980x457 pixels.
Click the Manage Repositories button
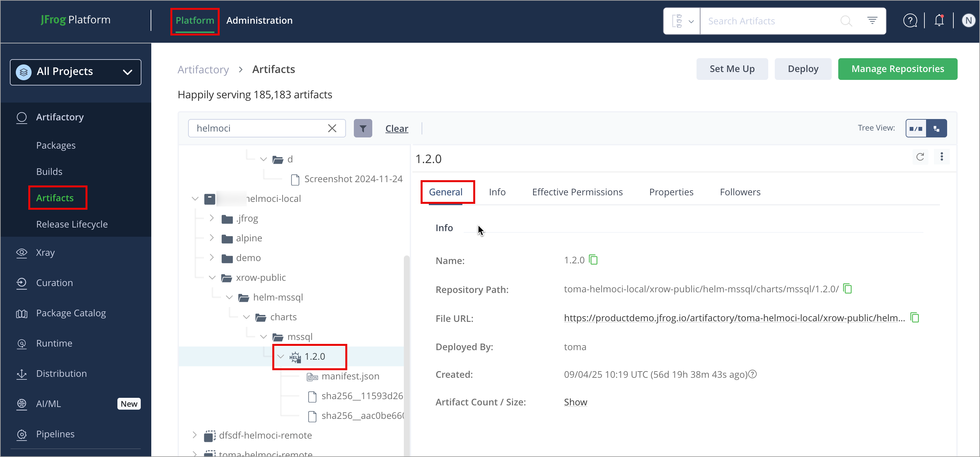[x=897, y=69]
